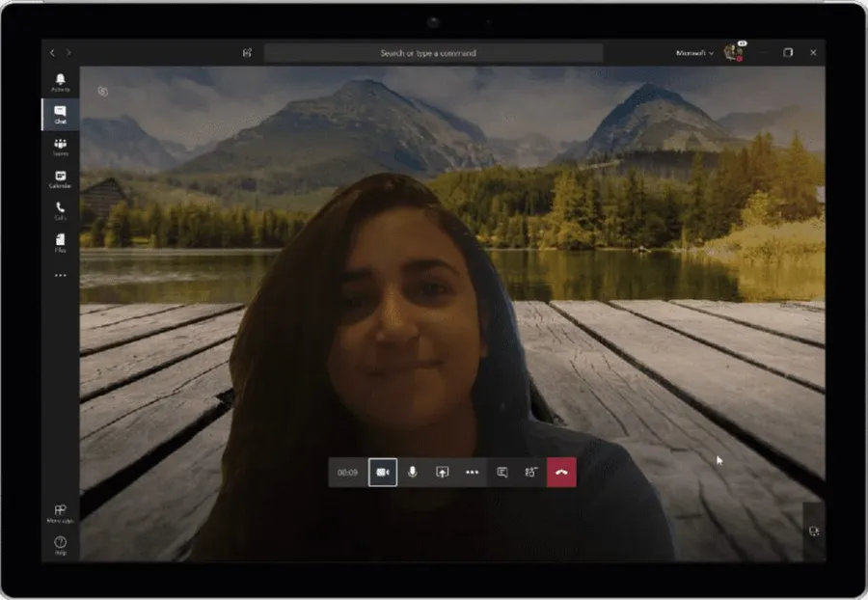Expand the Microsoft organization dropdown
868x600 pixels.
click(x=694, y=53)
